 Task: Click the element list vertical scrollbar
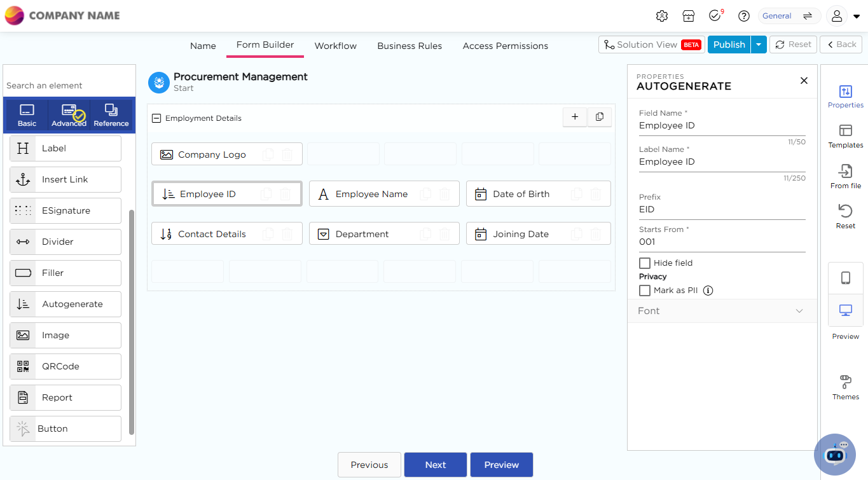132,318
